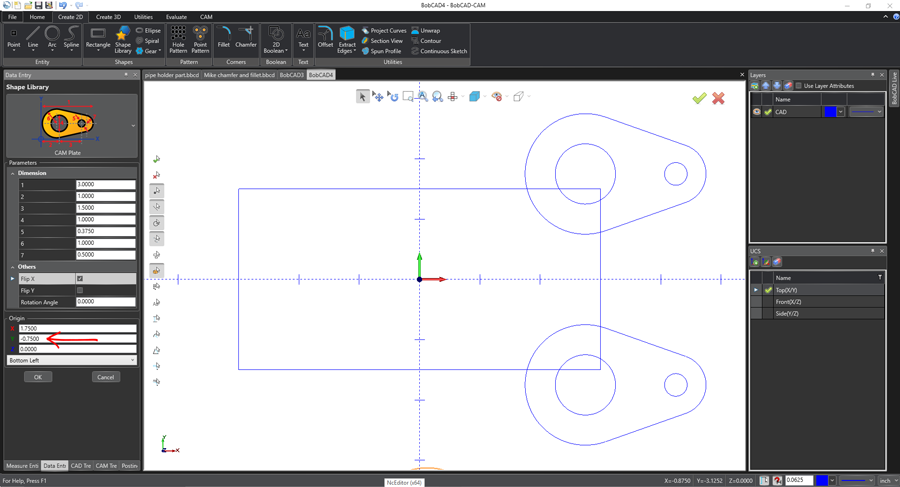Open the Hole Pattern tool

pyautogui.click(x=178, y=40)
